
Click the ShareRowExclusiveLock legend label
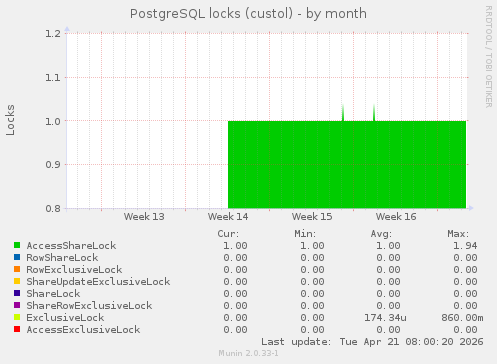tap(89, 306)
